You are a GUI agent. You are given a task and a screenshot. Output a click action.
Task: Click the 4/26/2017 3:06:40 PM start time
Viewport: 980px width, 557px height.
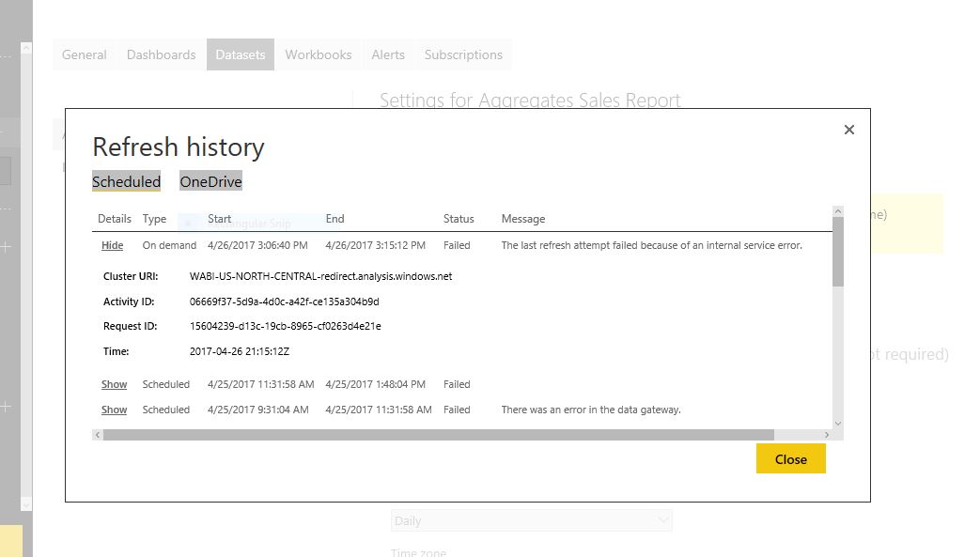(x=257, y=246)
